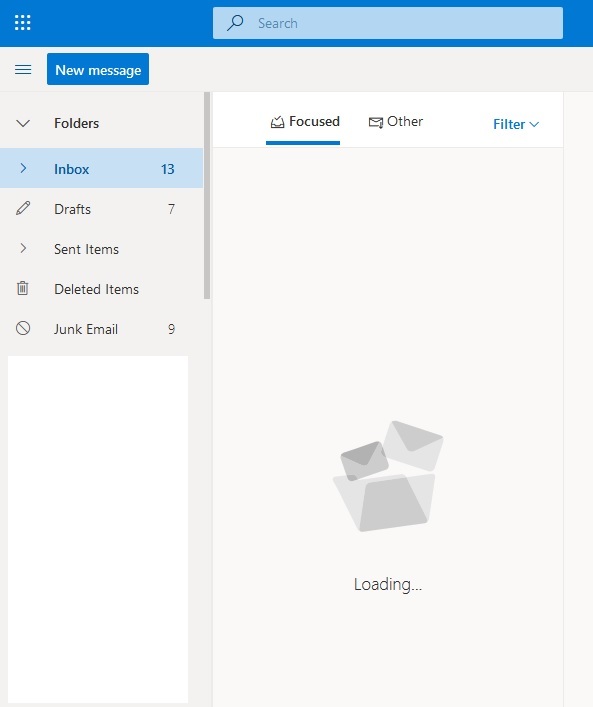Switch to the Focused tab
This screenshot has height=707, width=593.
click(303, 123)
